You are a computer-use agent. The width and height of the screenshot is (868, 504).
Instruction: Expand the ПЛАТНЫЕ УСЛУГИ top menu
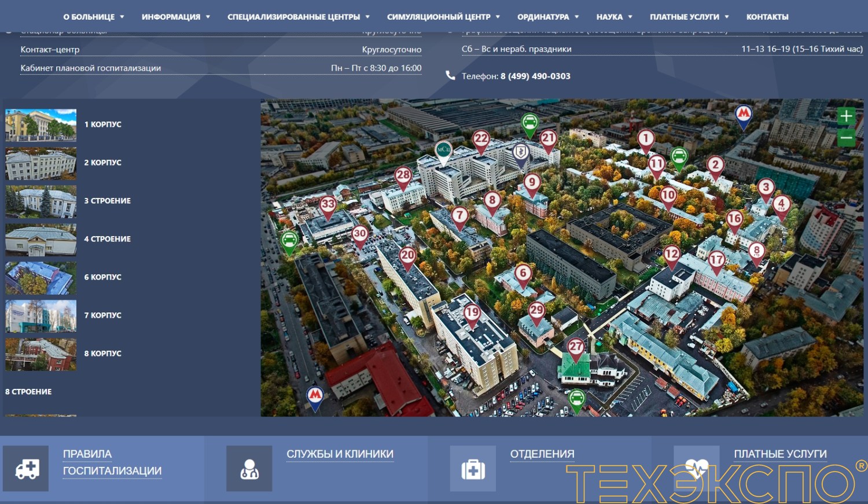pos(689,17)
